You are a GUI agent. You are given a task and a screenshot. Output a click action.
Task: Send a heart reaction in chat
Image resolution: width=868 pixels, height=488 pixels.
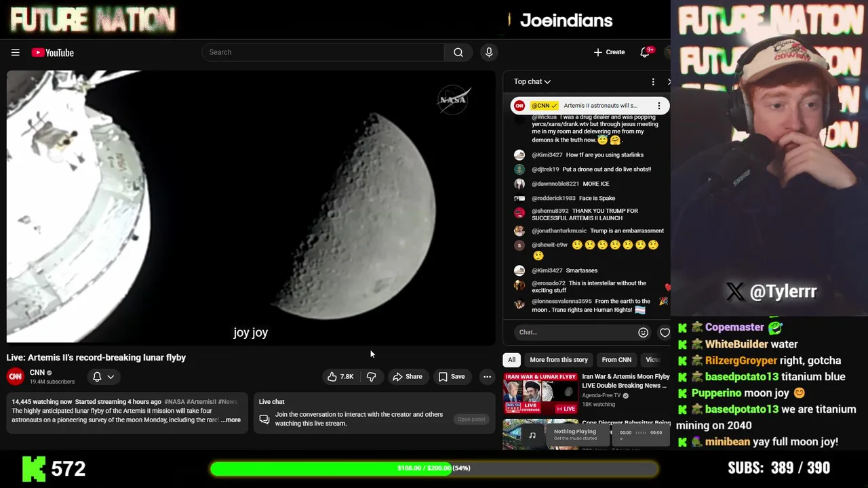[665, 332]
